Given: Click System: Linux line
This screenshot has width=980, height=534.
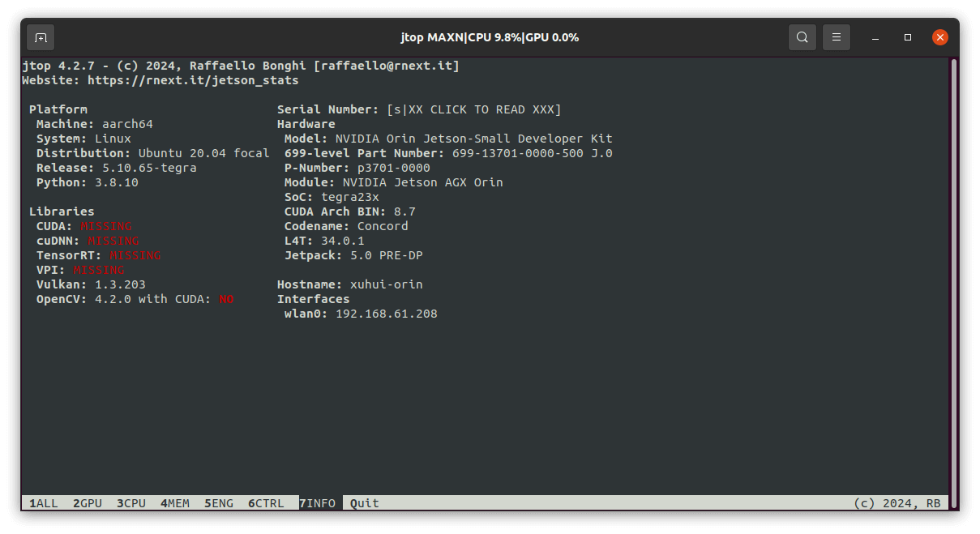Looking at the screenshot, I should [x=83, y=139].
